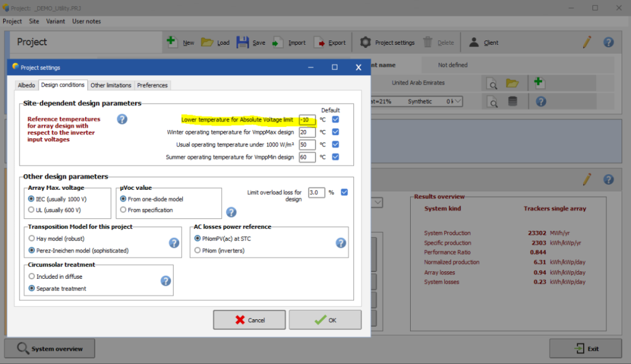
Task: Click the Save floppy disk icon
Action: coord(242,42)
